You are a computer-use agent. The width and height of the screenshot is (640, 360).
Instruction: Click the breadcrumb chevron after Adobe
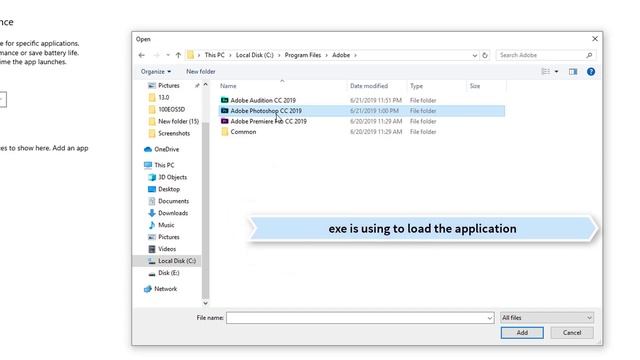356,55
